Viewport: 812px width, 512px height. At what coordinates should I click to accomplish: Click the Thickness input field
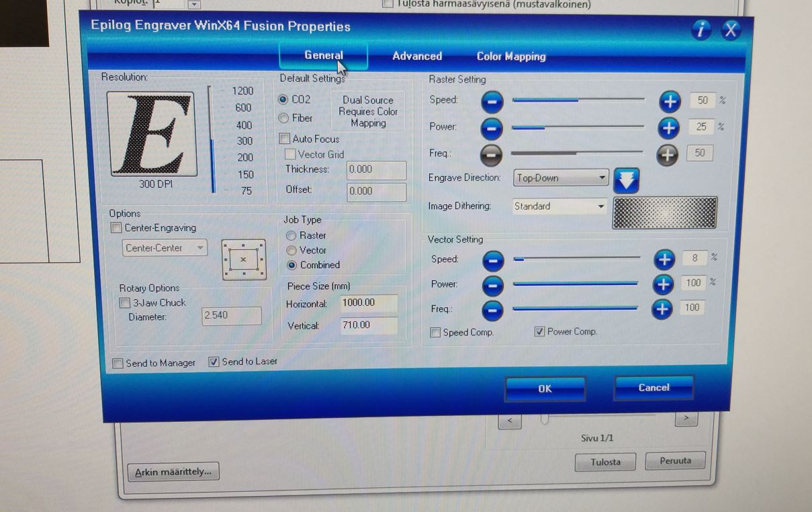tap(377, 170)
